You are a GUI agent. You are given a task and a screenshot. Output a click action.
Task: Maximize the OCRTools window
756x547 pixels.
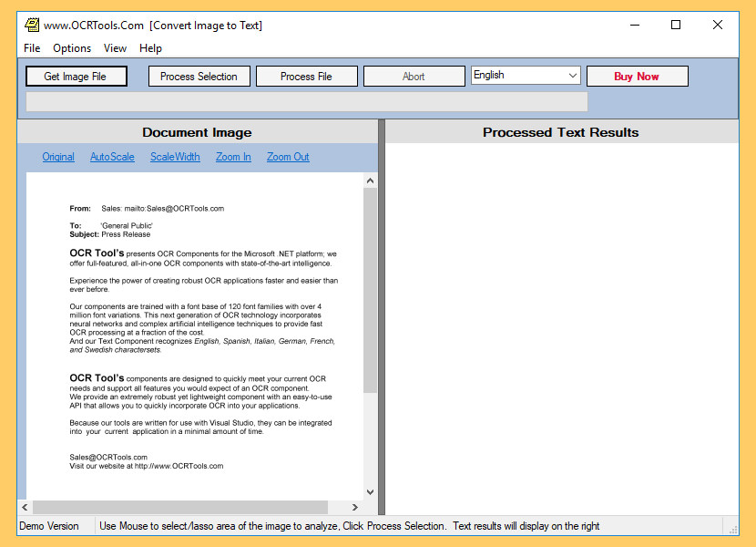click(x=676, y=25)
